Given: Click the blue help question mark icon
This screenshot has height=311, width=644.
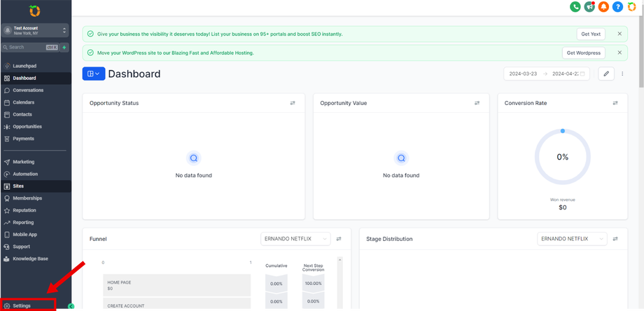Looking at the screenshot, I should pyautogui.click(x=617, y=7).
